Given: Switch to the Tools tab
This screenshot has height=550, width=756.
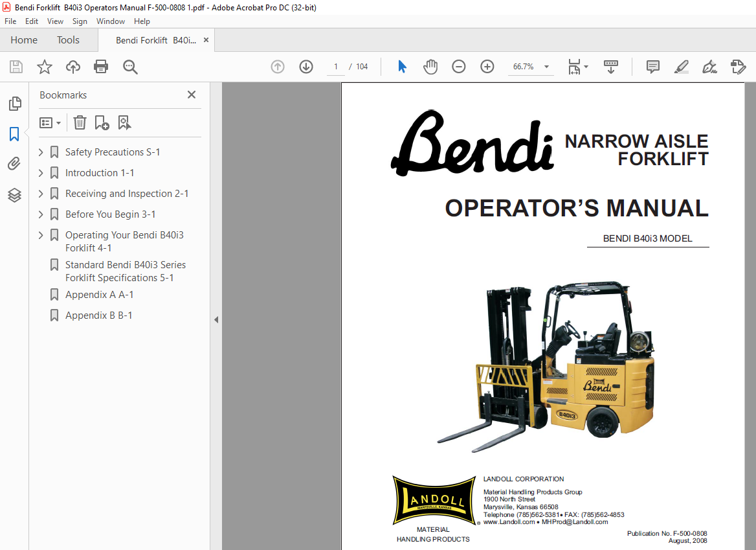Looking at the screenshot, I should tap(68, 40).
